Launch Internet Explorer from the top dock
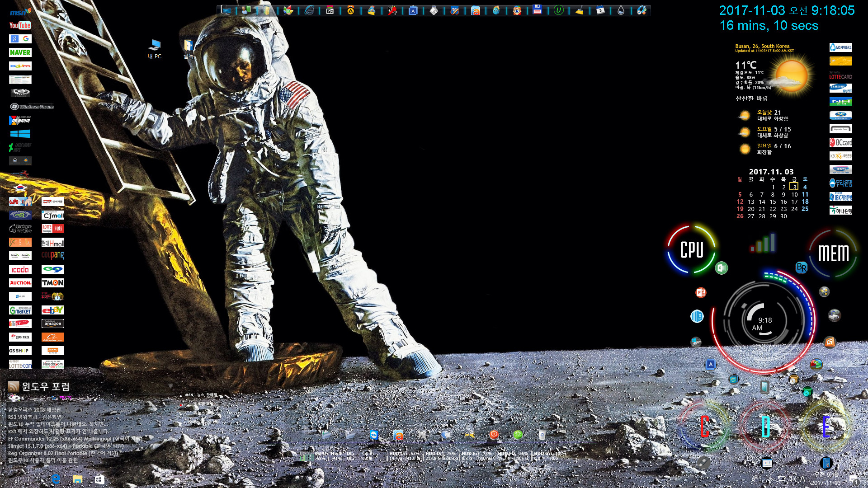868x488 pixels. click(309, 10)
